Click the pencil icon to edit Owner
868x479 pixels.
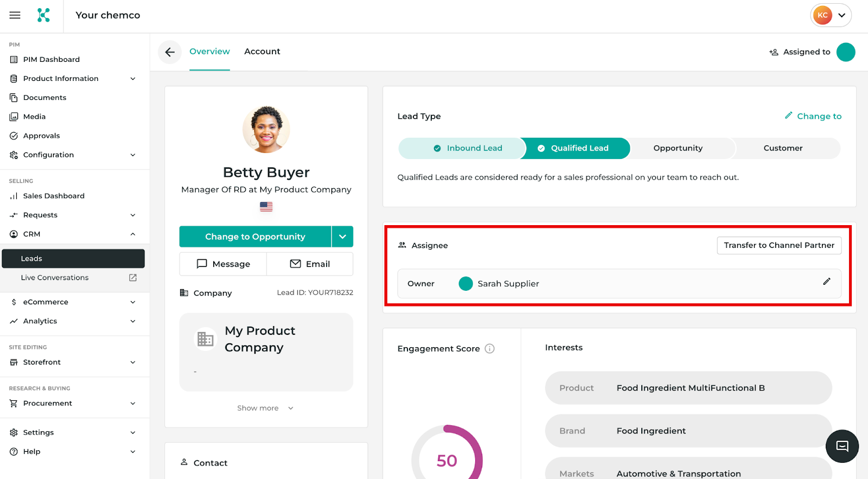(826, 282)
